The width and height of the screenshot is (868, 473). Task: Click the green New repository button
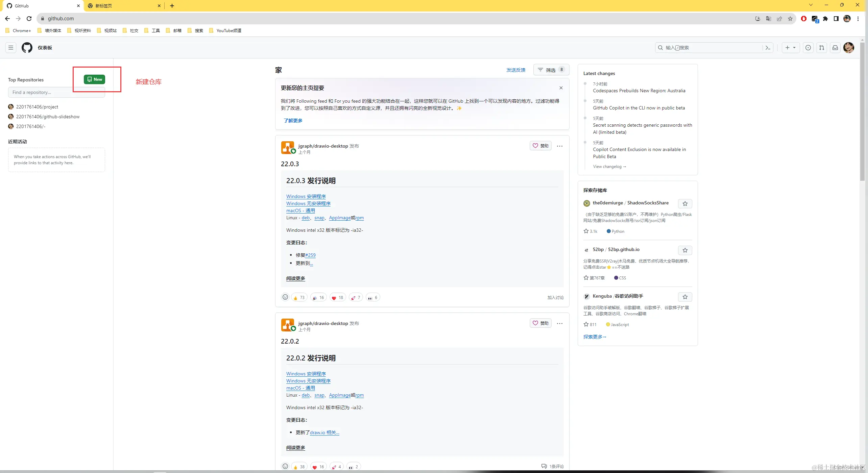(94, 79)
